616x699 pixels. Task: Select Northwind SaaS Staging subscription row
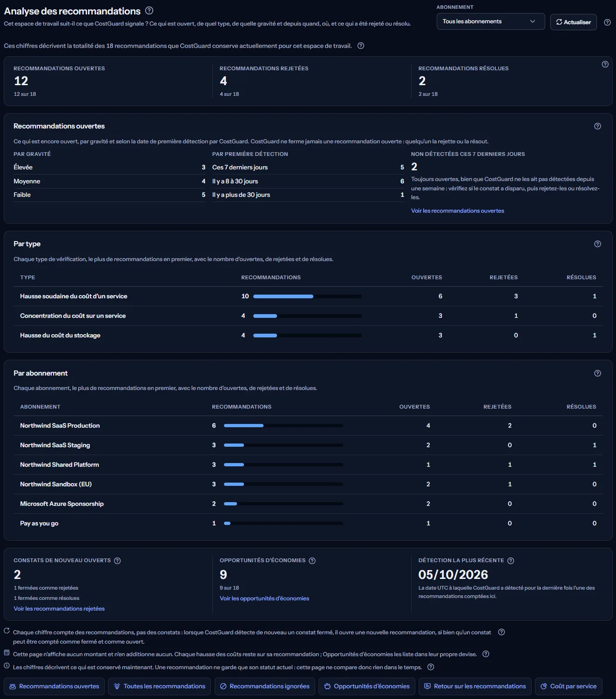click(308, 445)
